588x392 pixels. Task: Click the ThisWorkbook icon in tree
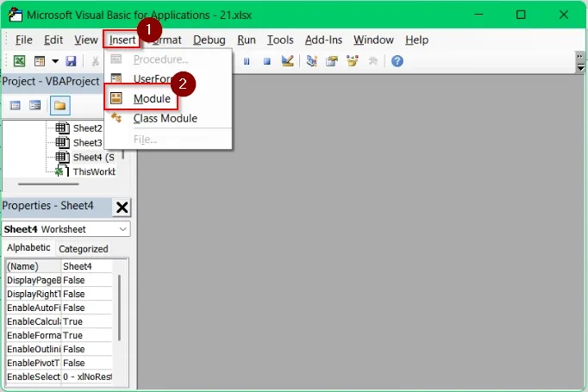coord(62,171)
